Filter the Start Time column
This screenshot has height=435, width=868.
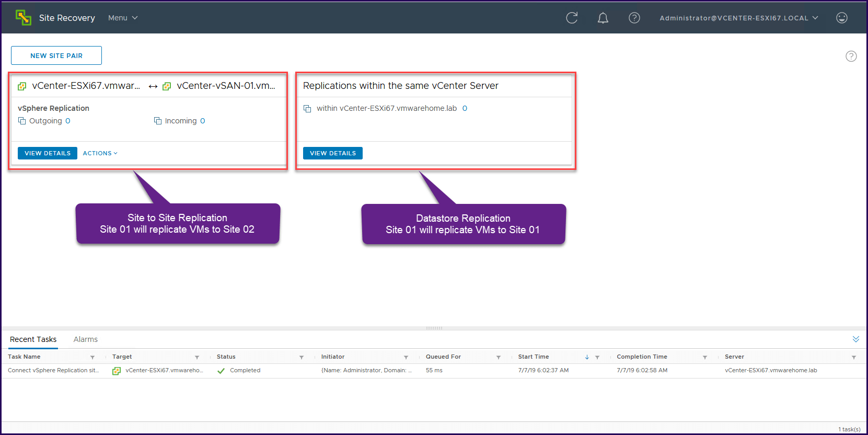597,357
